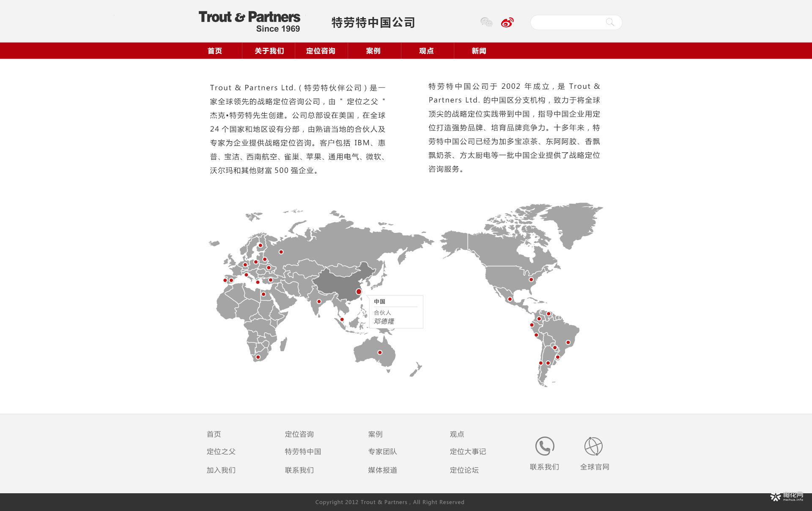Click footer link 定位大事记
Image resolution: width=812 pixels, height=511 pixels.
pyautogui.click(x=468, y=451)
